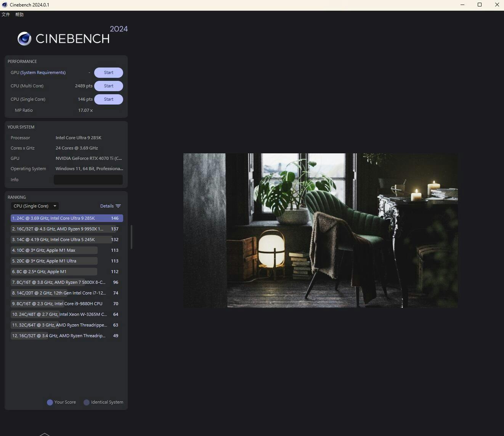
Task: Maximize the Cinebench window
Action: (x=480, y=5)
